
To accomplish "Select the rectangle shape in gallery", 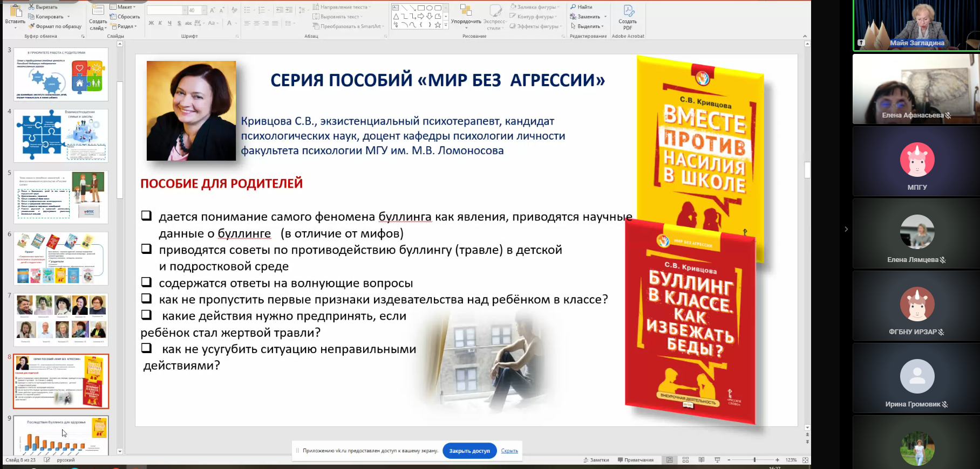I will pyautogui.click(x=421, y=8).
